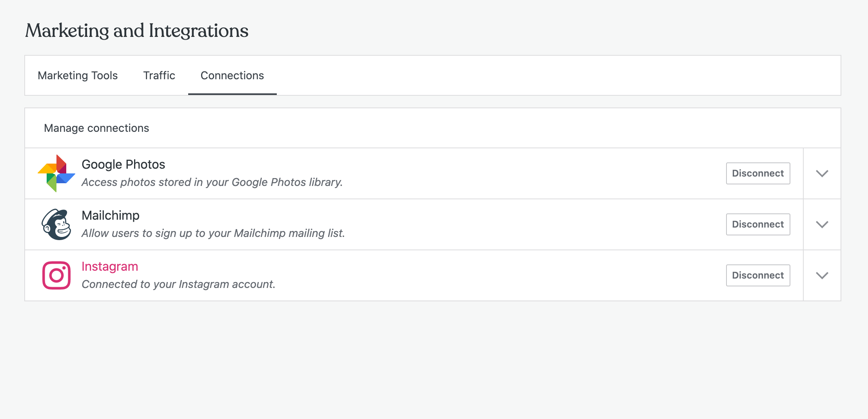Click the Manage connections header

pyautogui.click(x=96, y=128)
